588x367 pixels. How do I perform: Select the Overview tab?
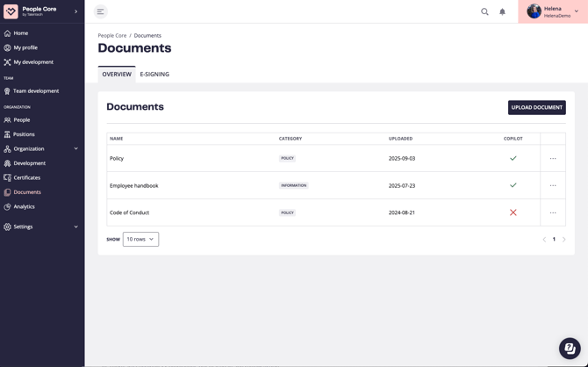coord(117,75)
